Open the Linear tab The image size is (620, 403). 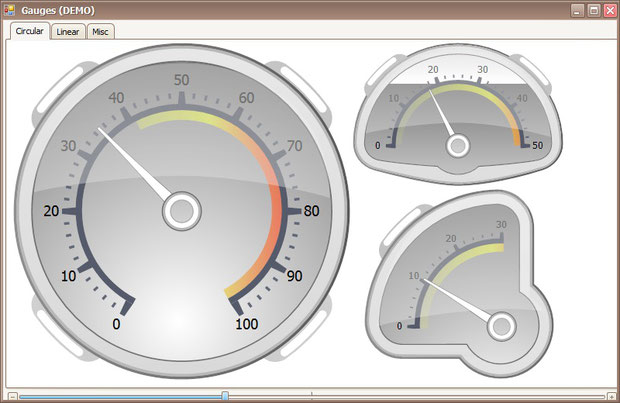[68, 32]
